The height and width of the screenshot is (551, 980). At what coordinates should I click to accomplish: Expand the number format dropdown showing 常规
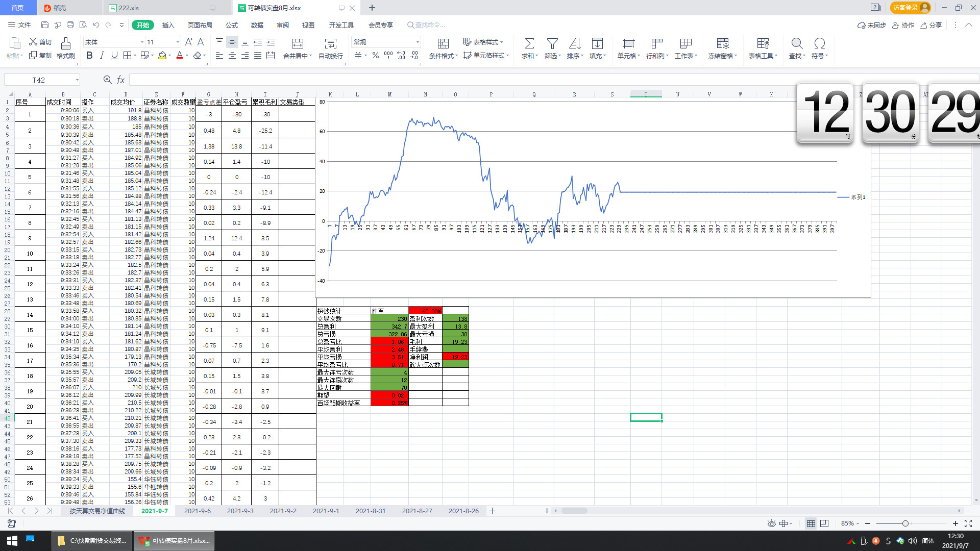pos(418,42)
